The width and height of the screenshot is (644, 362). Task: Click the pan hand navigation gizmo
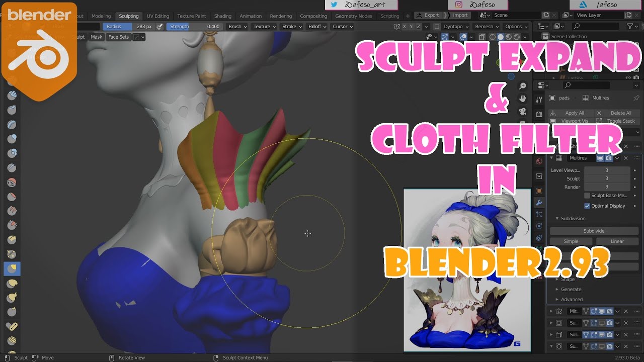coord(523,99)
